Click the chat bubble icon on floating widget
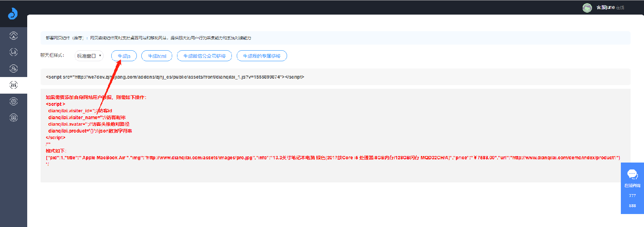 click(x=632, y=174)
